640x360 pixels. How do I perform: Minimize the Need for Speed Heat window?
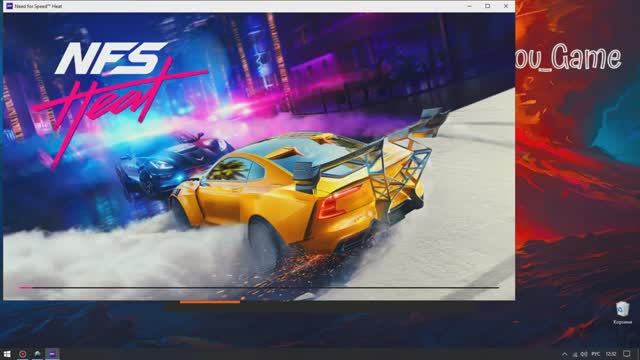tap(469, 6)
